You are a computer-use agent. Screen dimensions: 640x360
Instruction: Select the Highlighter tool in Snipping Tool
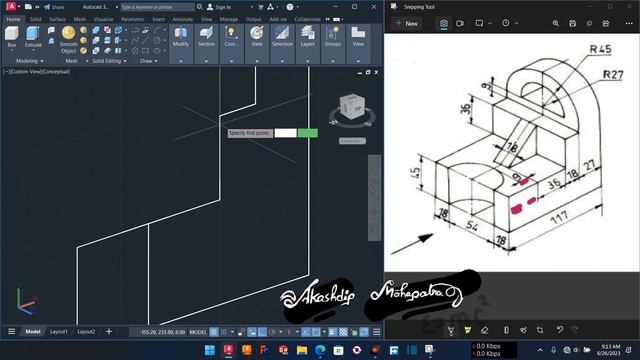coord(468,330)
